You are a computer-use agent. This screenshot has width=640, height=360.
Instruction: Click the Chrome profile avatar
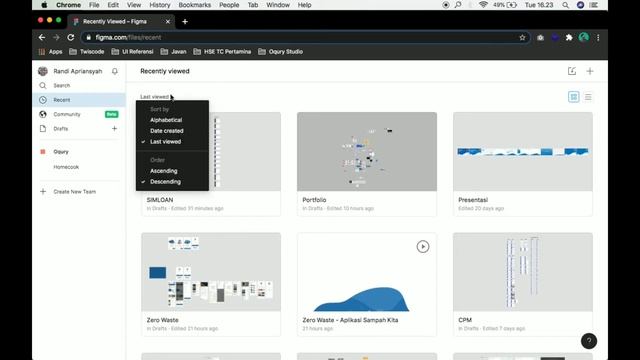pyautogui.click(x=584, y=38)
